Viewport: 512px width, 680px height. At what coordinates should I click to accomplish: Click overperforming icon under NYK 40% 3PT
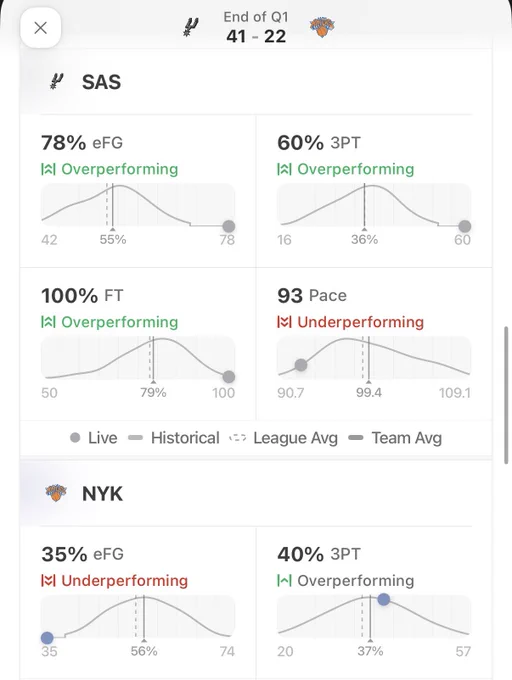(284, 580)
